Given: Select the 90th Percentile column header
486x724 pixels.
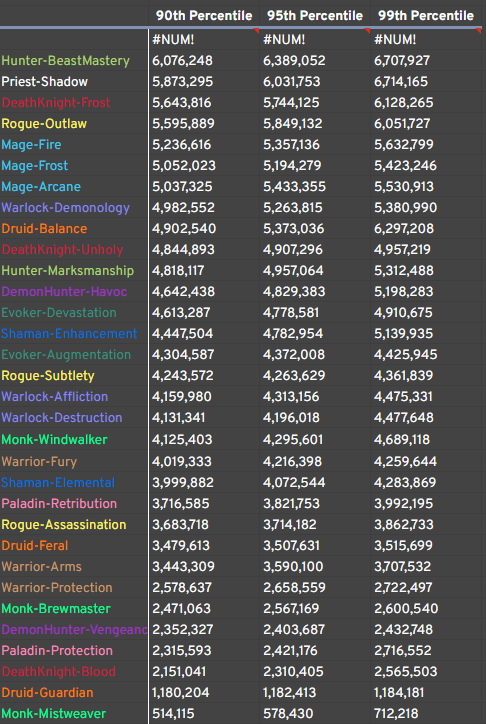Looking at the screenshot, I should [x=204, y=16].
